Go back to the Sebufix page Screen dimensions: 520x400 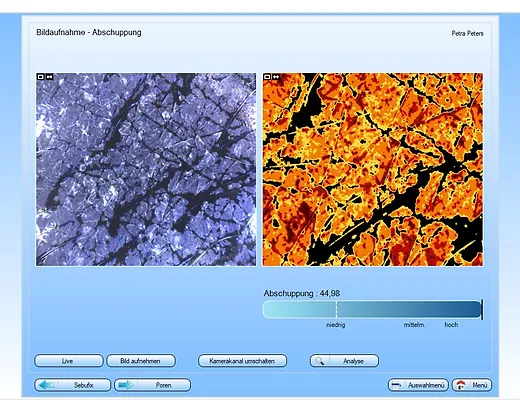pos(72,385)
